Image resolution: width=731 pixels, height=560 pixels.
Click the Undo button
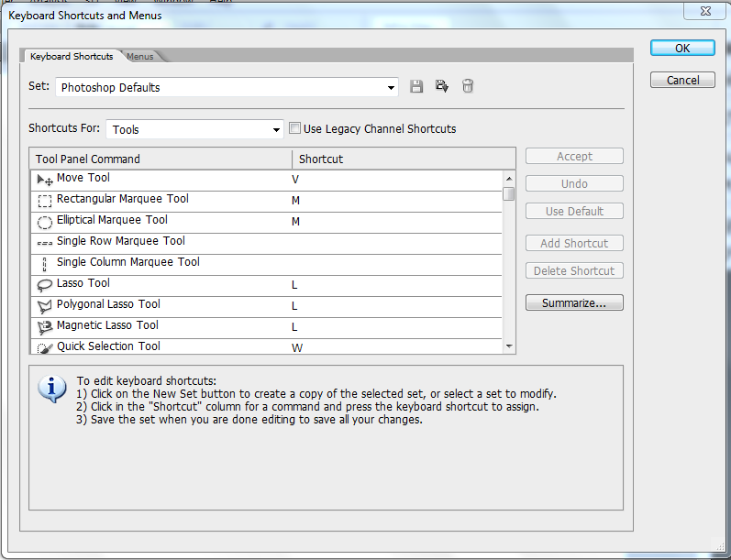[574, 183]
